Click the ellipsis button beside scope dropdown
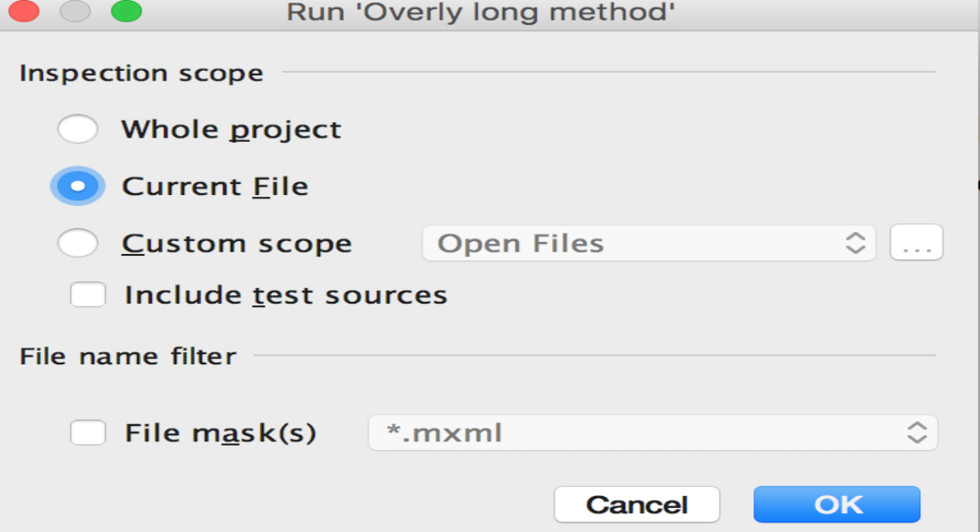 pos(916,244)
